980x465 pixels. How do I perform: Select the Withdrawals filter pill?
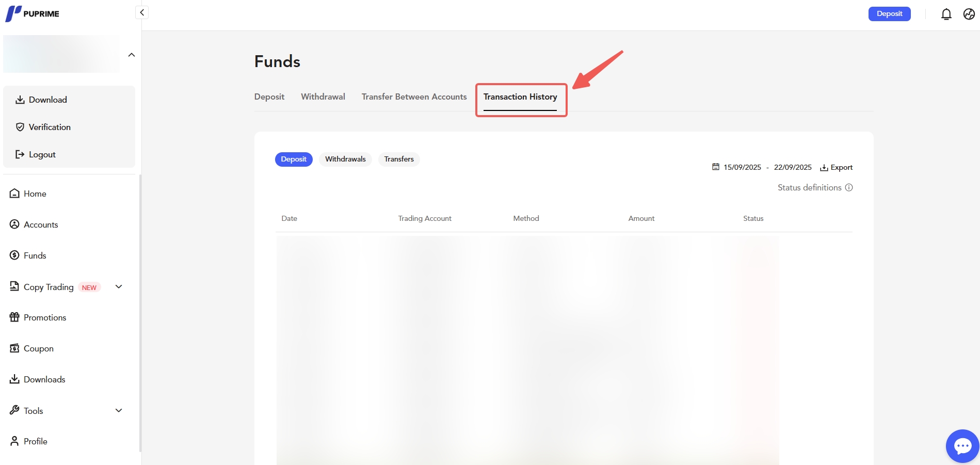pos(345,159)
